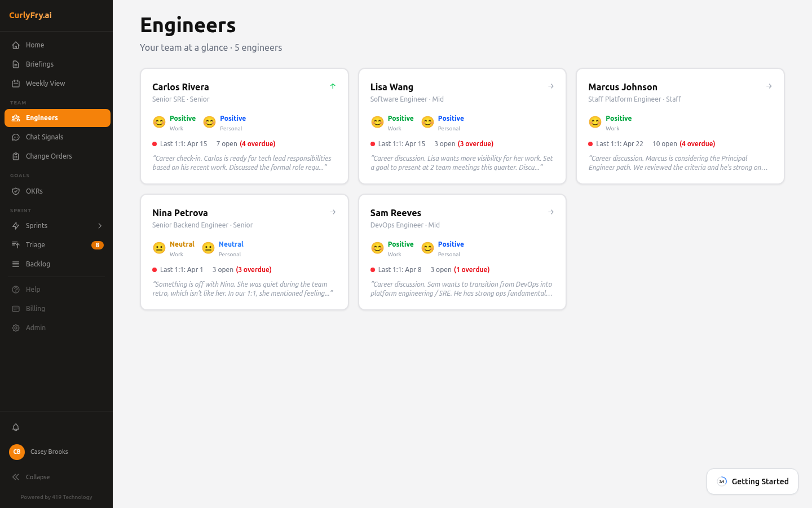Expand the Sprints submenu chevron
812x508 pixels.
click(x=100, y=226)
